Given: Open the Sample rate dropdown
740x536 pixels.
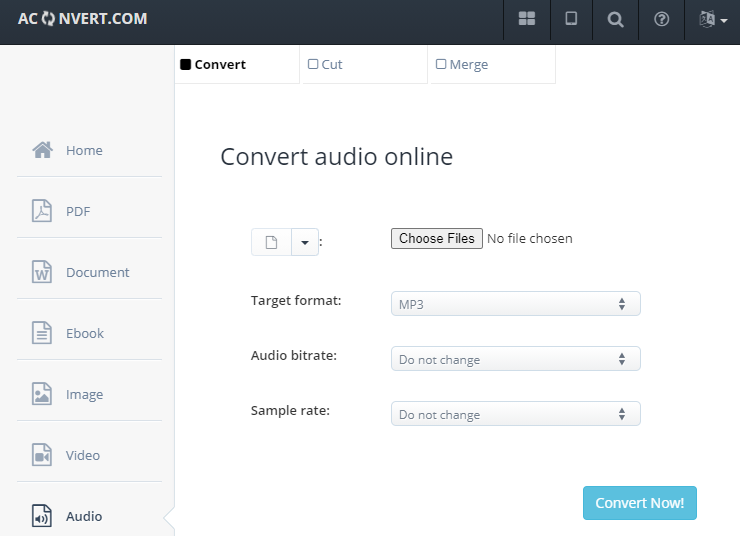Looking at the screenshot, I should click(516, 413).
